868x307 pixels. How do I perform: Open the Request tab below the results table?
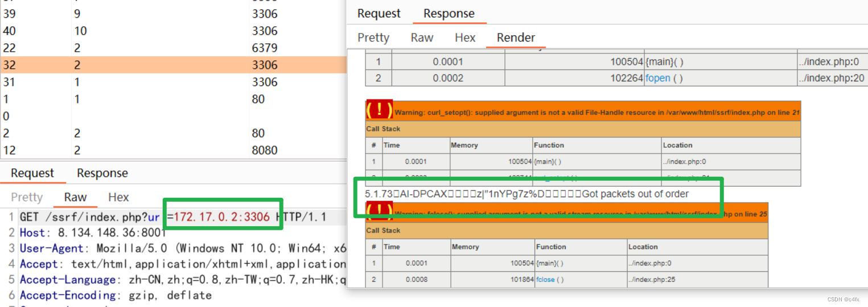pyautogui.click(x=32, y=173)
